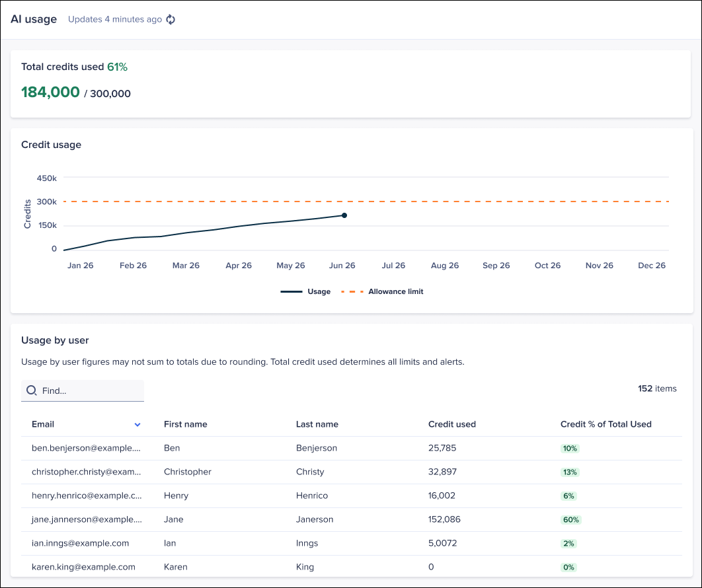Click credit used value 32,897
Screen dimensions: 702x588
point(442,472)
